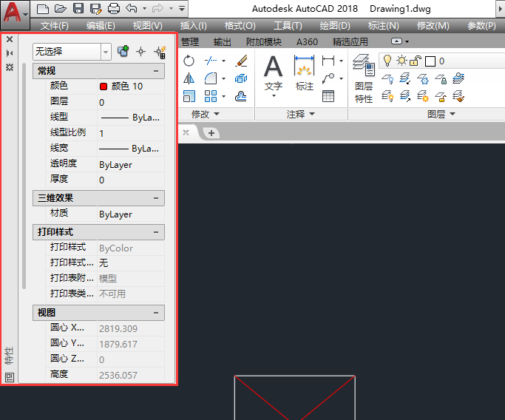This screenshot has width=505, height=420.
Task: Collapse the 打印样式 section
Action: click(x=156, y=232)
